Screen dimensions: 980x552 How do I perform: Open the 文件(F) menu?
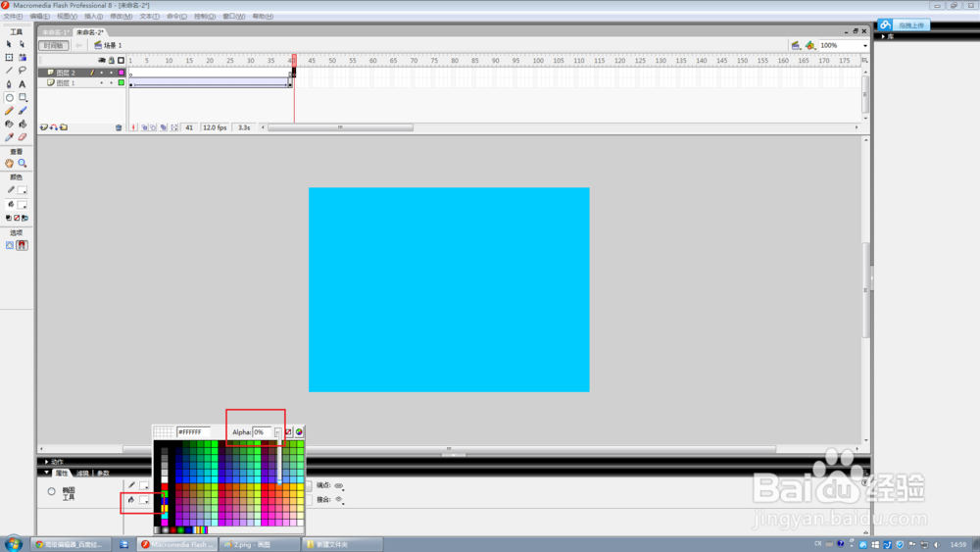tap(13, 17)
